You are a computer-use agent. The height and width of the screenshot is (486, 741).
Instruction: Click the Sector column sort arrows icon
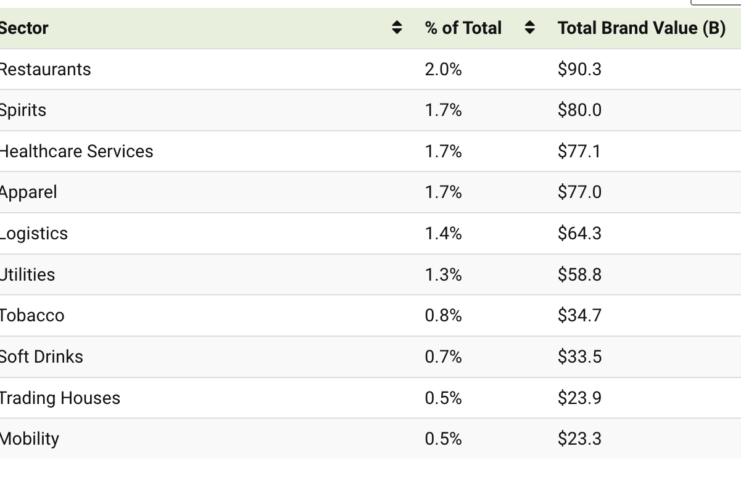(397, 28)
